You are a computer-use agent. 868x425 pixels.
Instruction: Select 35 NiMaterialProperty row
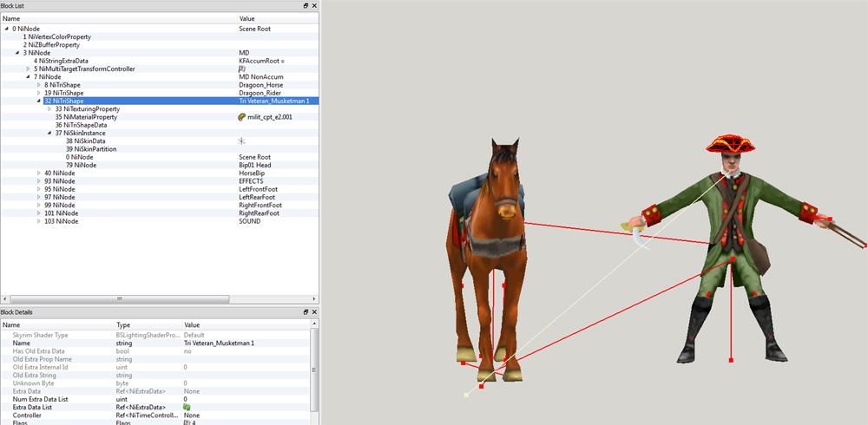point(160,117)
